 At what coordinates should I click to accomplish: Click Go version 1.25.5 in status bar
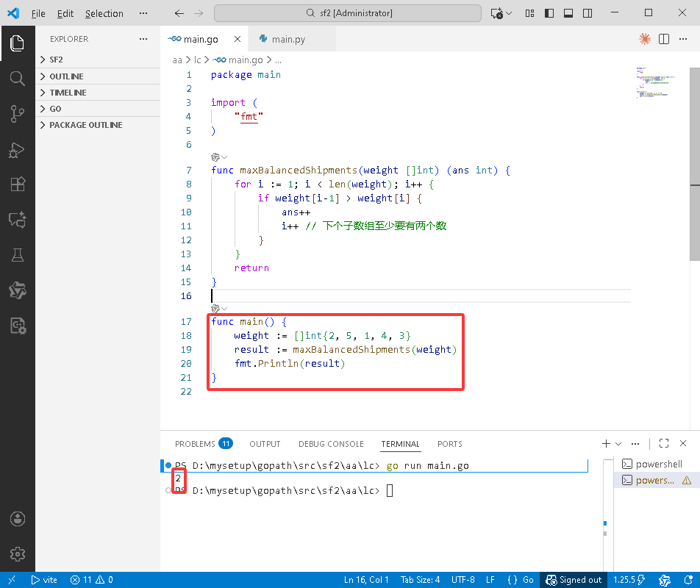(629, 580)
